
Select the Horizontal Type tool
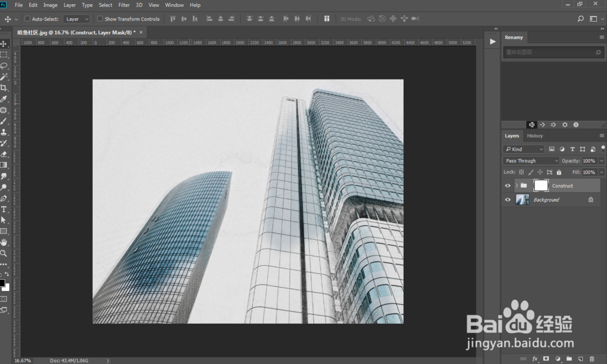pos(4,209)
